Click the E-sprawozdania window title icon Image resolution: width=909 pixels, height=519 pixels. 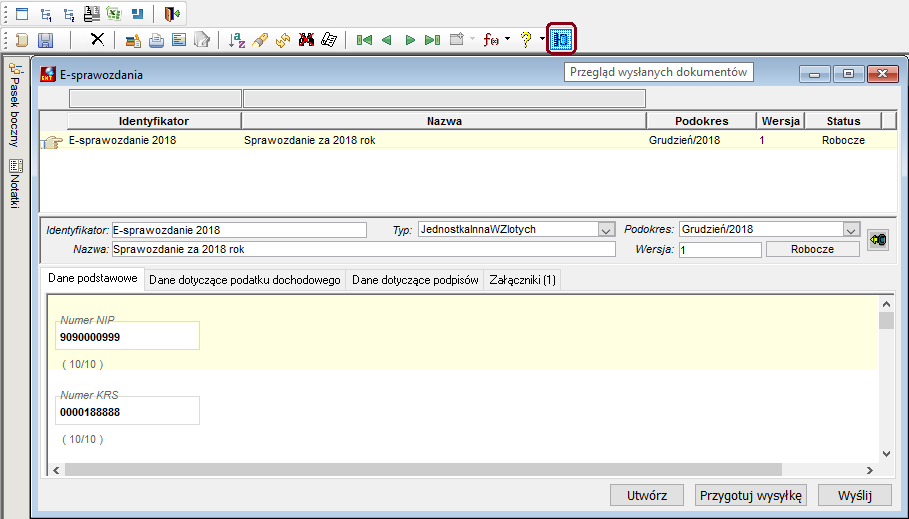(x=48, y=74)
